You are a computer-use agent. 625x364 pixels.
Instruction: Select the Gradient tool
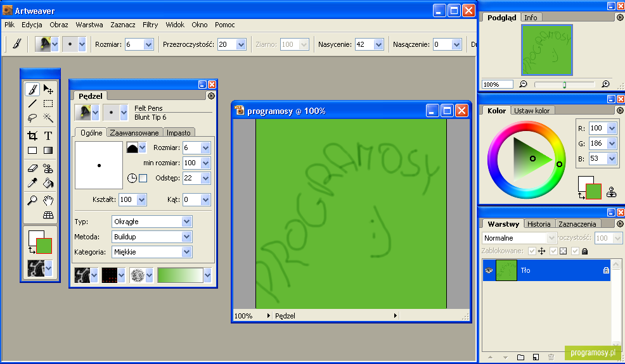(48, 151)
